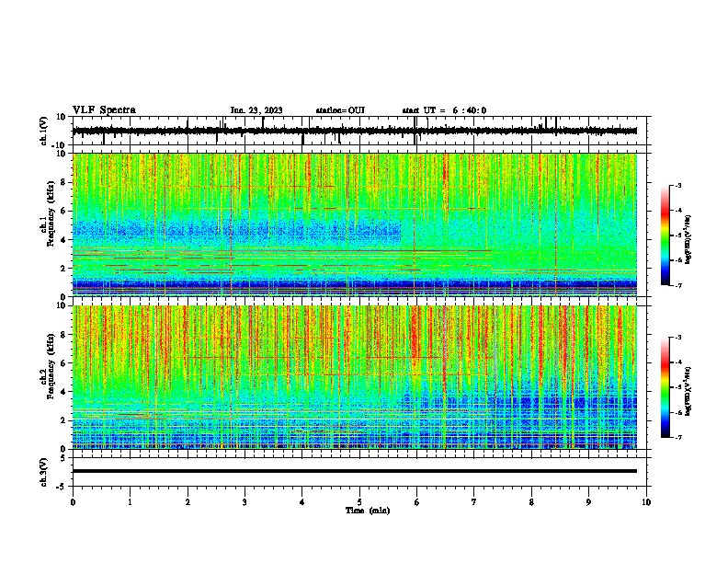The width and height of the screenshot is (728, 563).
Task: Click inside the ch.1 spectrogram panel
Action: (x=354, y=224)
